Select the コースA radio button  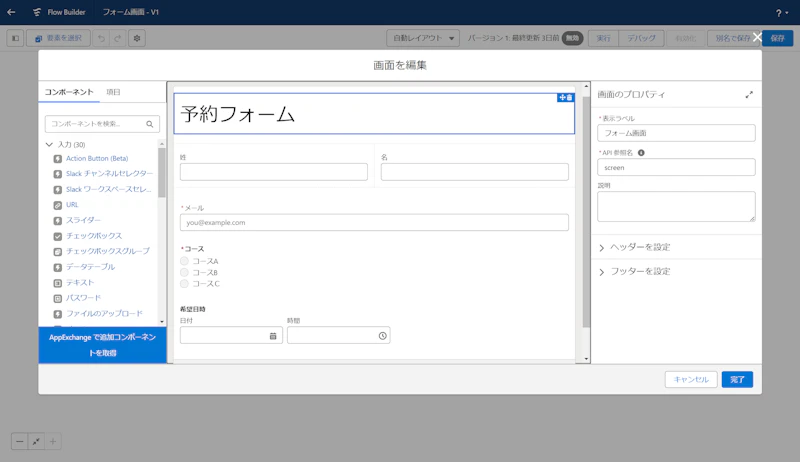[x=184, y=261]
